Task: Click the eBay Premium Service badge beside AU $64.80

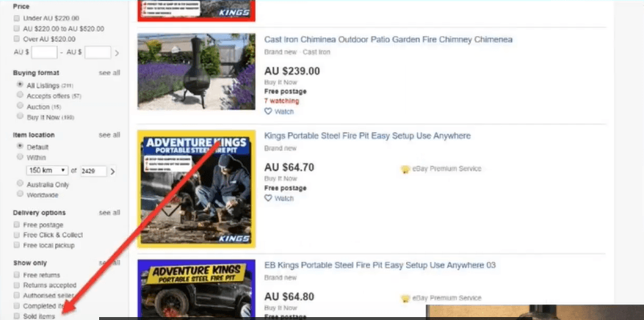Action: pyautogui.click(x=441, y=298)
